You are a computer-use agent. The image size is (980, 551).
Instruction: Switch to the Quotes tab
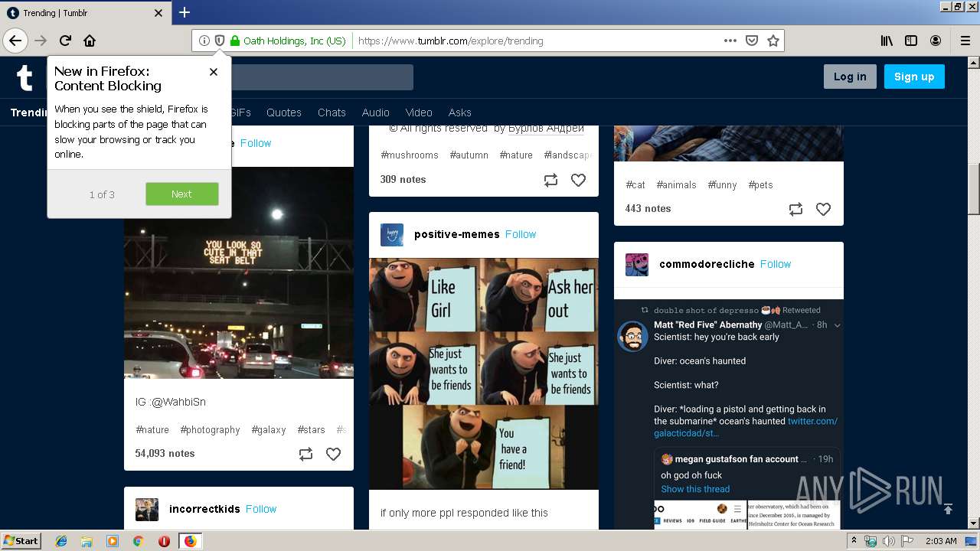[x=284, y=112]
